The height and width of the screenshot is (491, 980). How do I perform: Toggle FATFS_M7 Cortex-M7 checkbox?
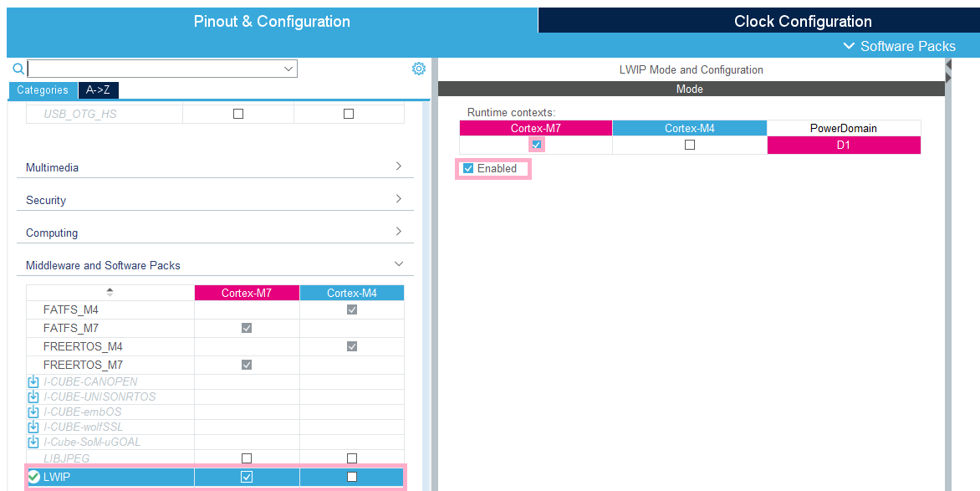pyautogui.click(x=246, y=328)
